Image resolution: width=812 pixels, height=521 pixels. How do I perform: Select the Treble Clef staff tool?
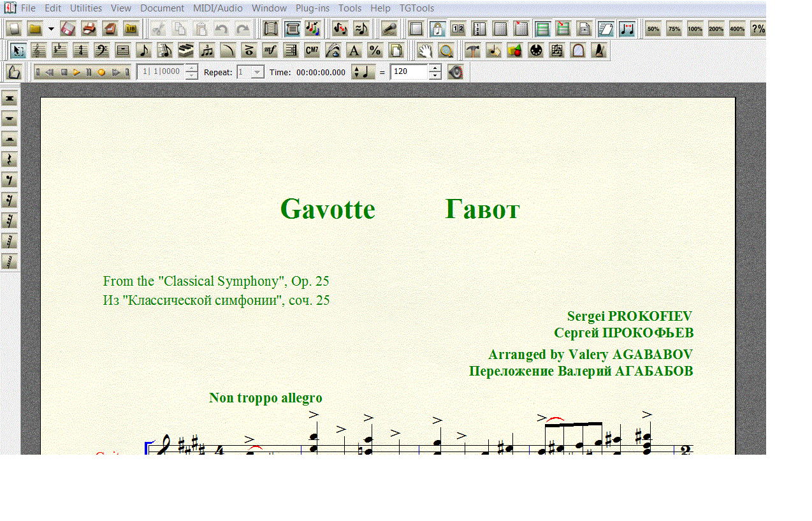click(x=39, y=50)
